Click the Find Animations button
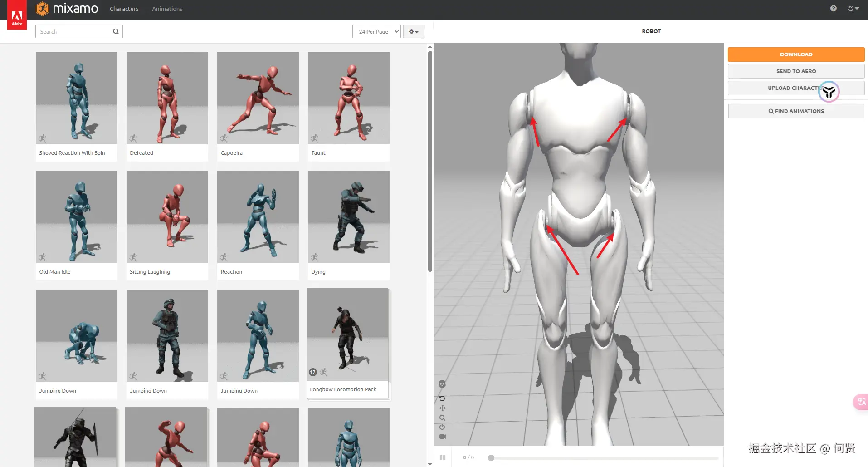This screenshot has width=868, height=467. [796, 111]
